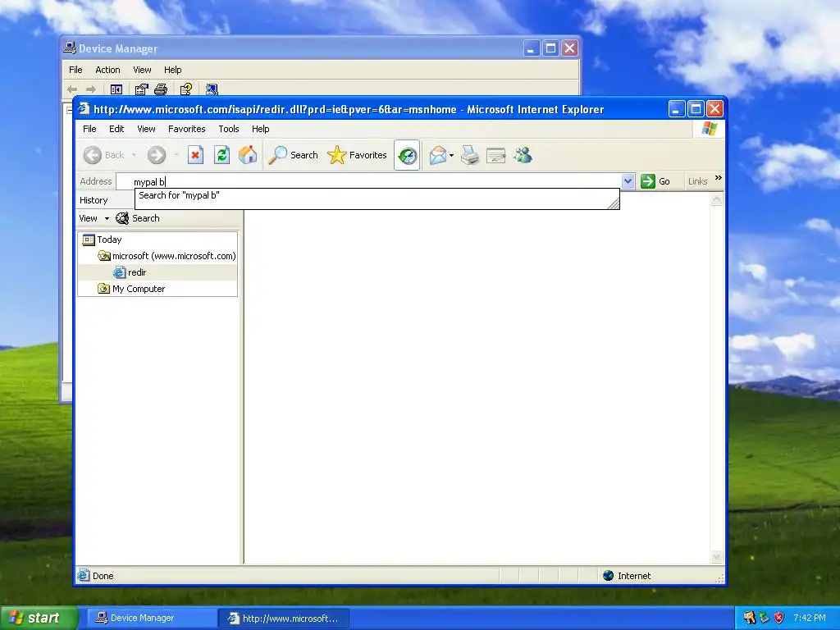This screenshot has width=840, height=630.
Task: Click the Back button in Internet Explorer
Action: (104, 155)
